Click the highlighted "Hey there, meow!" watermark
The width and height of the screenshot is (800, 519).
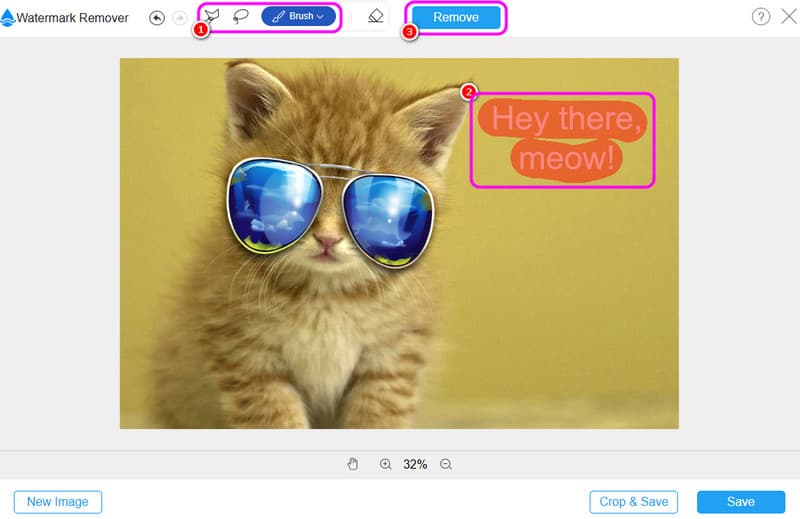(x=563, y=140)
